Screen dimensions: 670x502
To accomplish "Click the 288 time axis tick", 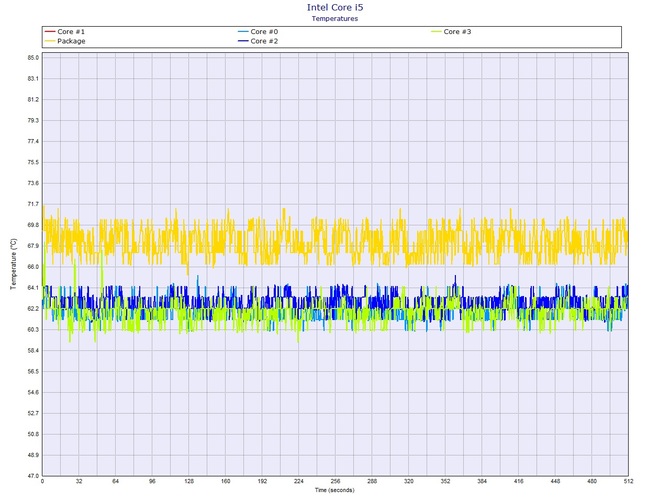I will (372, 481).
